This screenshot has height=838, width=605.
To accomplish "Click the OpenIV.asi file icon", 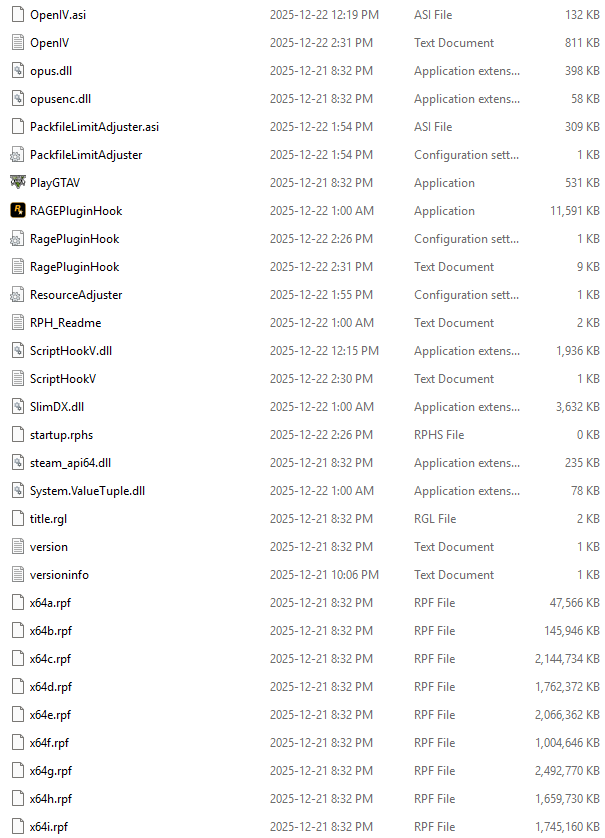I will [18, 15].
